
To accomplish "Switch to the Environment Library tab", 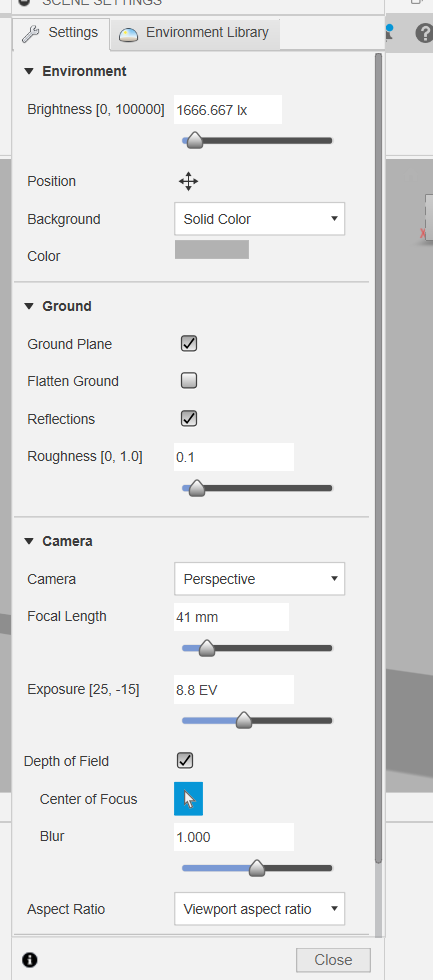I will [x=194, y=33].
